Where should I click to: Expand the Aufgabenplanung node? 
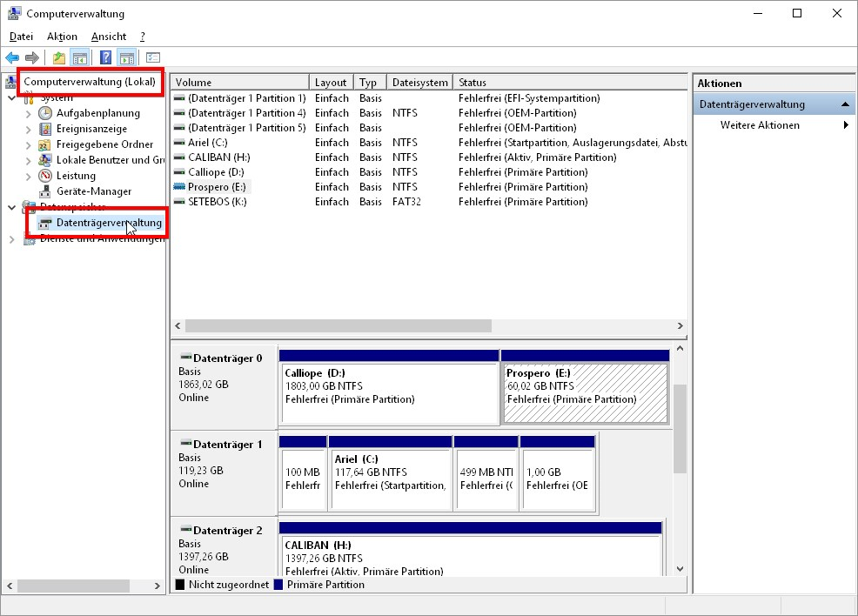click(x=29, y=114)
